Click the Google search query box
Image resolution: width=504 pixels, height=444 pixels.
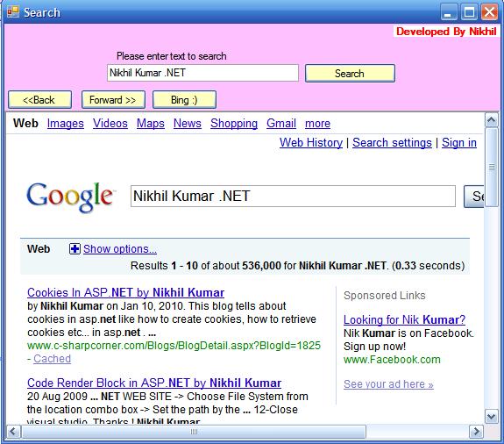293,196
